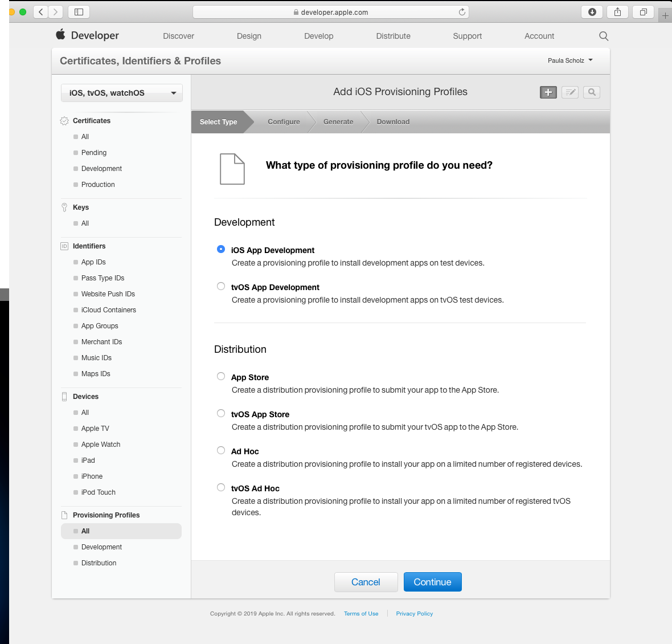Go to the Account navigation item
The image size is (672, 644).
coord(539,36)
